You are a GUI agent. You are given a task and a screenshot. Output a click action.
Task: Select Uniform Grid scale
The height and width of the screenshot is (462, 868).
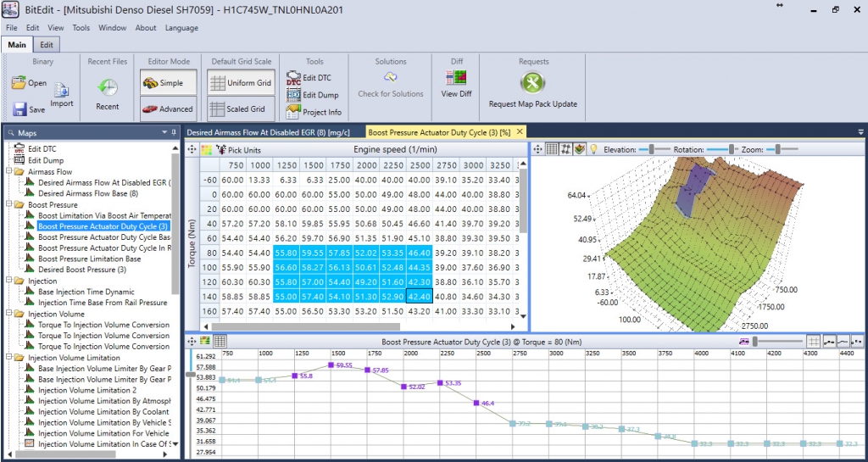tap(241, 83)
